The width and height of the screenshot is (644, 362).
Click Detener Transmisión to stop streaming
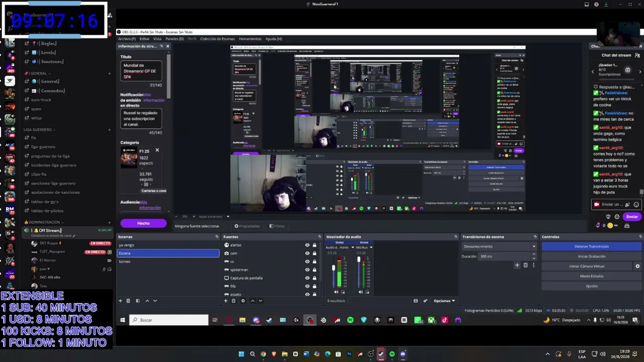(x=592, y=246)
